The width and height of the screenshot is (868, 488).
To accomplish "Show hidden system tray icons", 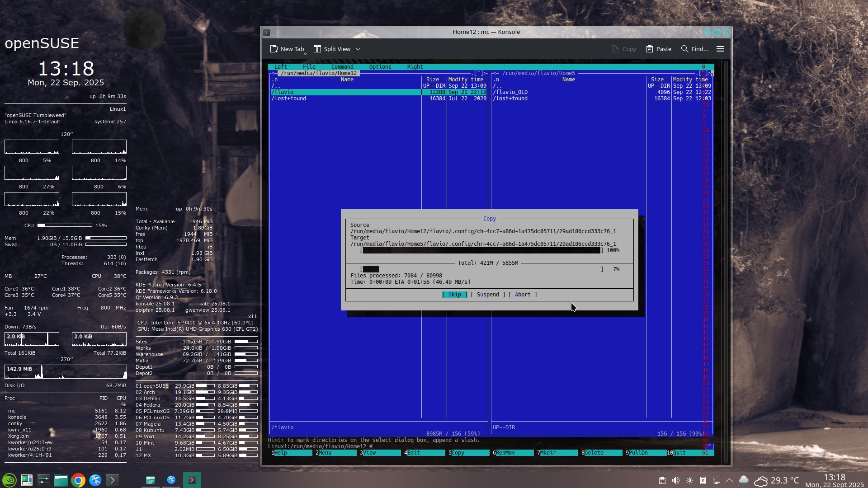I will coord(729,480).
